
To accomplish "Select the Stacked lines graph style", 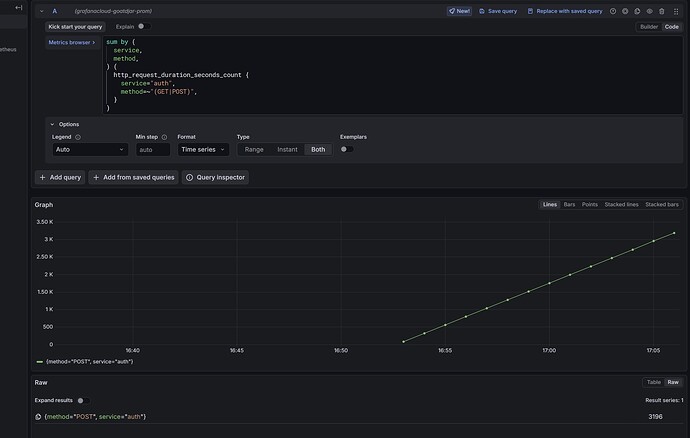I will [x=621, y=205].
